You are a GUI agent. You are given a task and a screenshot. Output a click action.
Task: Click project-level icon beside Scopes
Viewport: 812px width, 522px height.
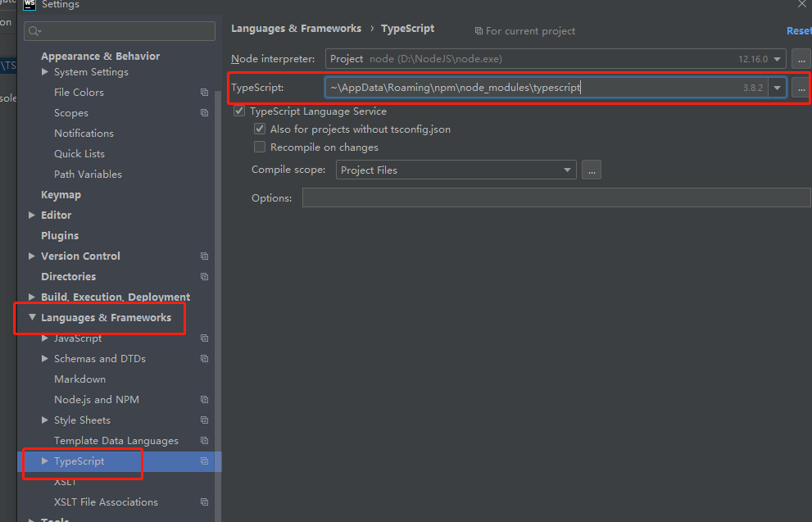[205, 113]
